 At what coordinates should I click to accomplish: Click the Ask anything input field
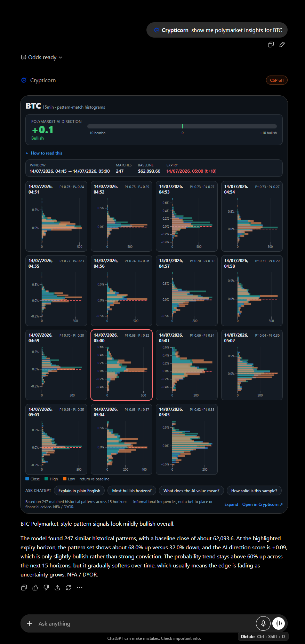point(144,623)
